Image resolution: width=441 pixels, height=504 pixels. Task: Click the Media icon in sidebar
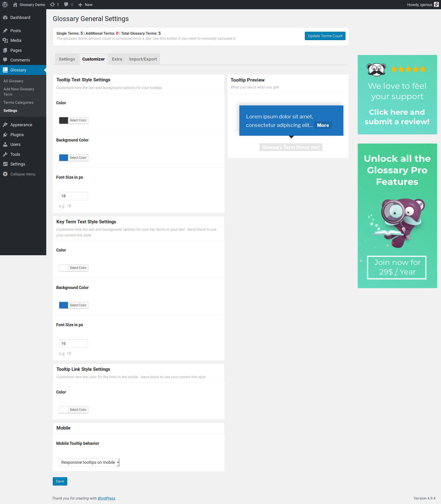5,40
